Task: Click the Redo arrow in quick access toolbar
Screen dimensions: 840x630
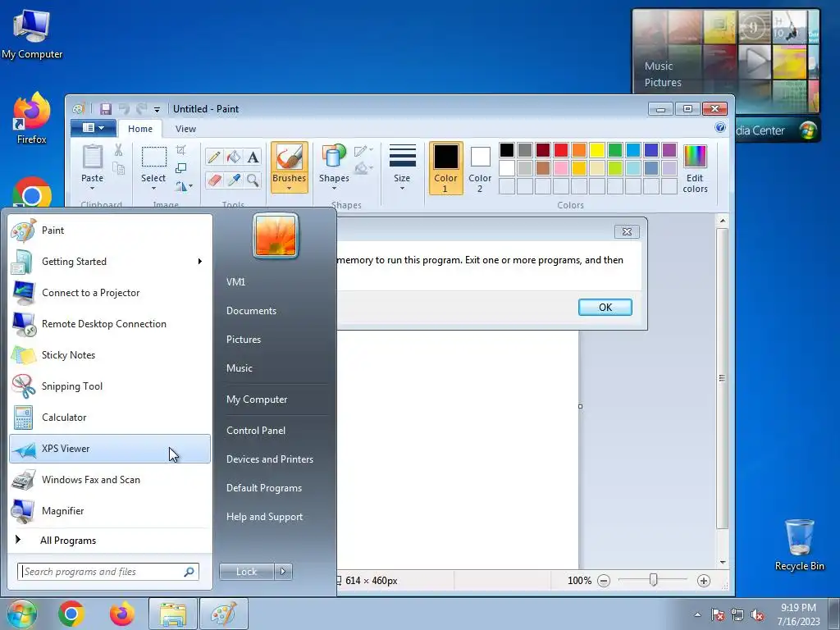Action: pos(141,109)
